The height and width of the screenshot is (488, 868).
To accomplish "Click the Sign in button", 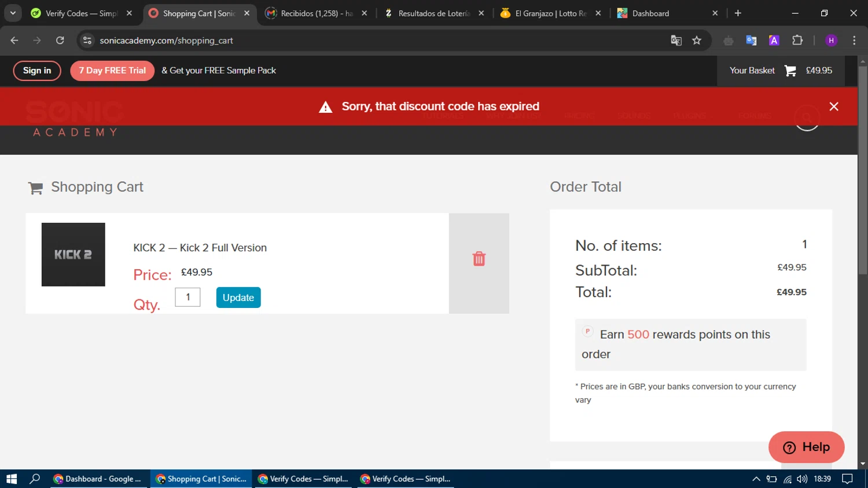I will 37,71.
